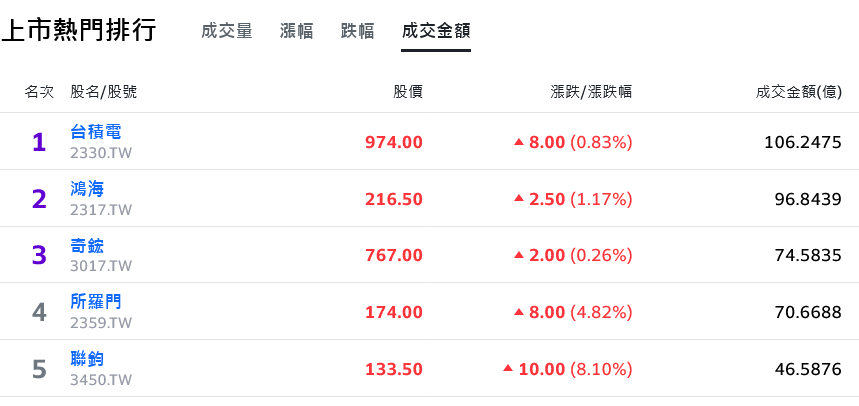Image resolution: width=859 pixels, height=406 pixels.
Task: Open the 鴻海 stock link
Action: click(87, 190)
